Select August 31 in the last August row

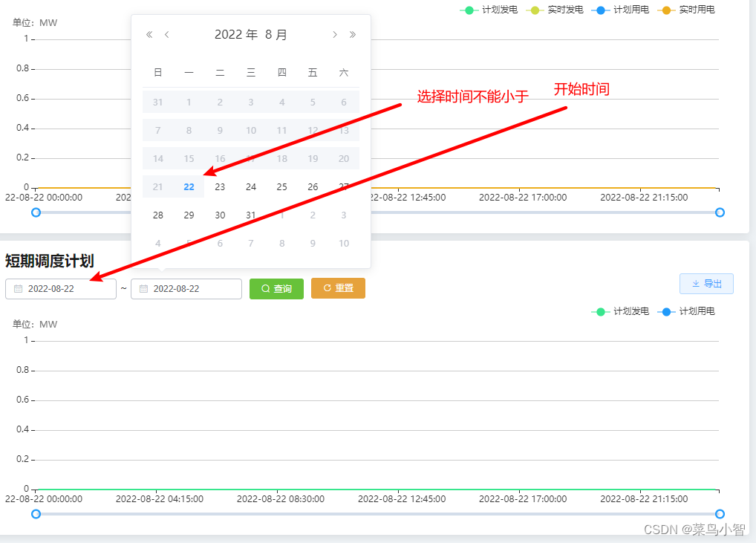click(251, 215)
